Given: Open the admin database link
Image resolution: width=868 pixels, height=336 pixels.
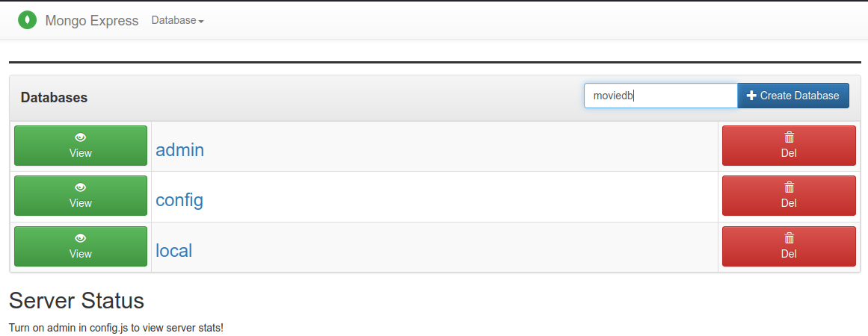Looking at the screenshot, I should tap(179, 150).
